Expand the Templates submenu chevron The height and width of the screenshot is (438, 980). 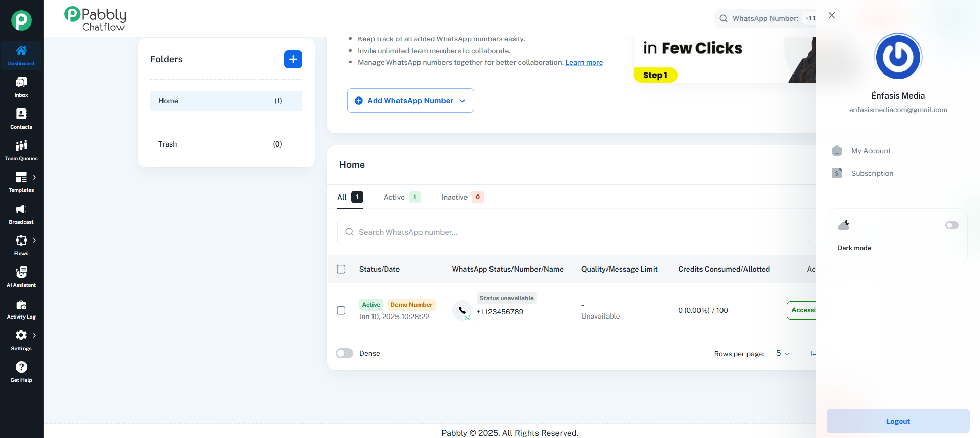coord(34,177)
